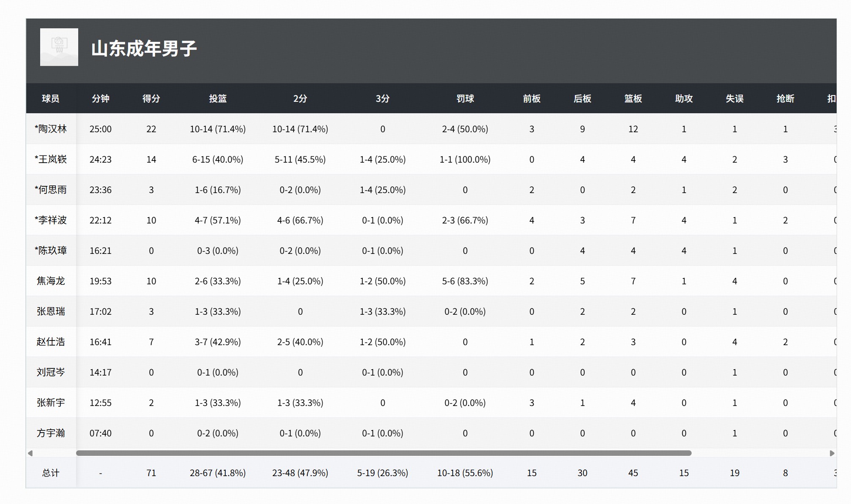Select player 赵仕浩 row name
The width and height of the screenshot is (851, 504).
[x=51, y=342]
